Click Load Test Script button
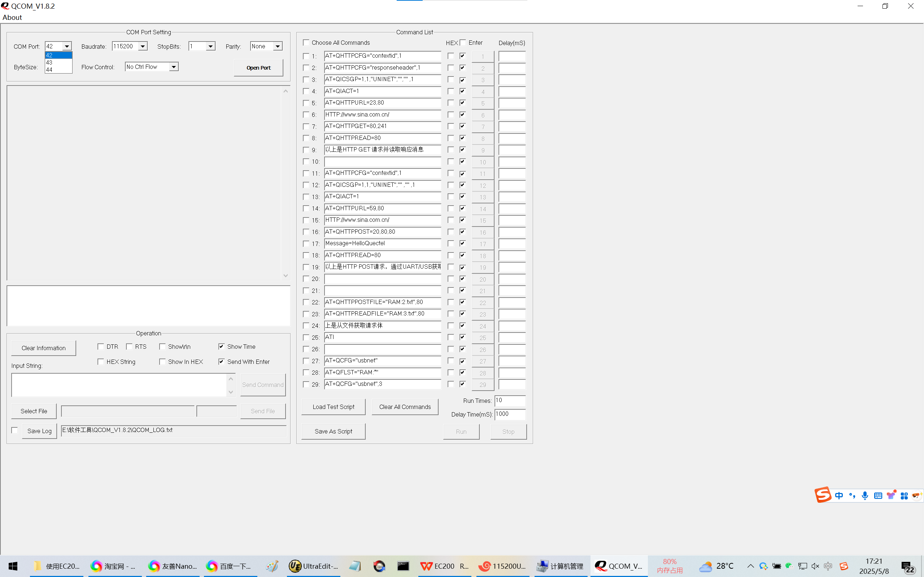 [x=333, y=407]
